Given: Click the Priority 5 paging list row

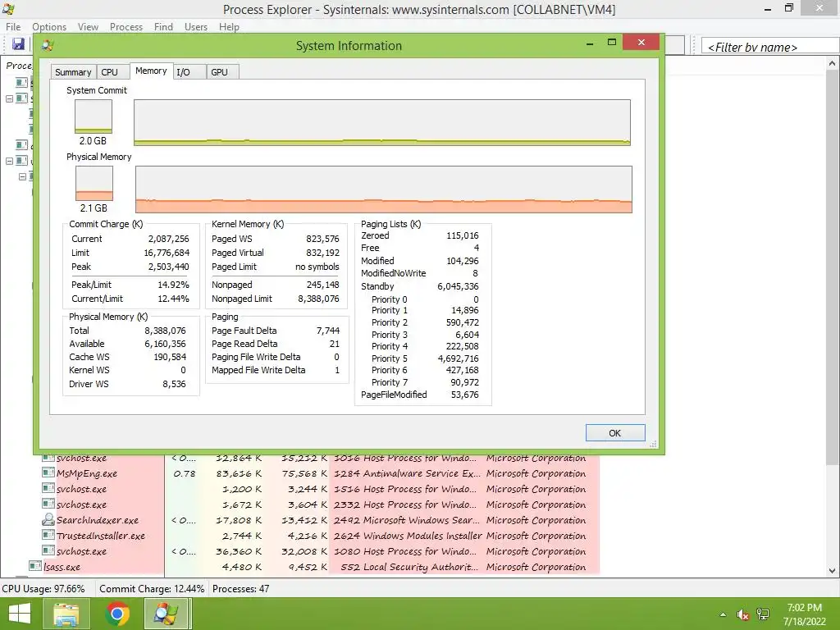Looking at the screenshot, I should point(425,358).
